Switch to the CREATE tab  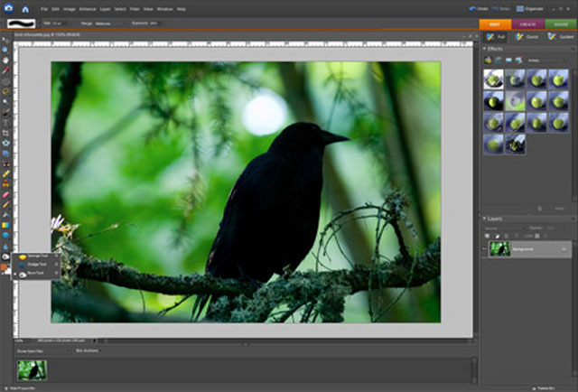[528, 24]
